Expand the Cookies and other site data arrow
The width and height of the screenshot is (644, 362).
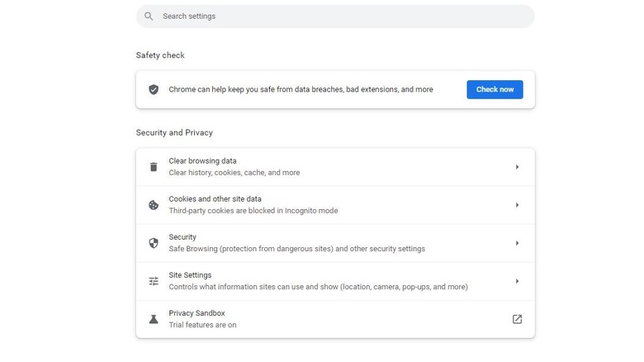pos(517,205)
